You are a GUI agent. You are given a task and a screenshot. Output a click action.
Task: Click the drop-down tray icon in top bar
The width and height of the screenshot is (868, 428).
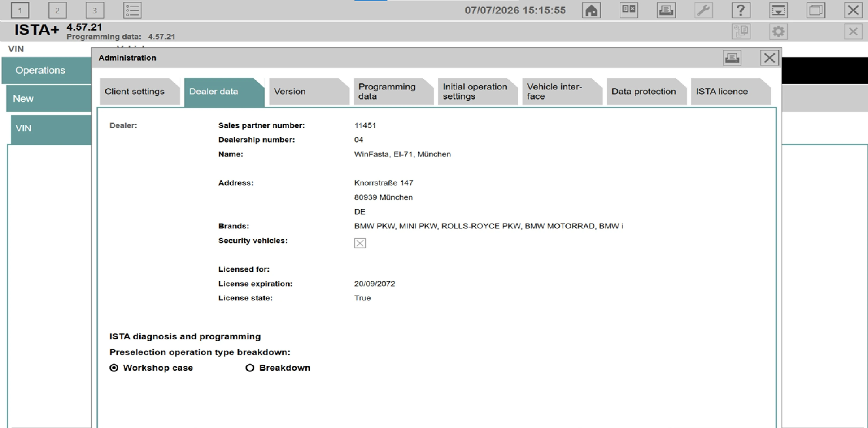coord(778,10)
